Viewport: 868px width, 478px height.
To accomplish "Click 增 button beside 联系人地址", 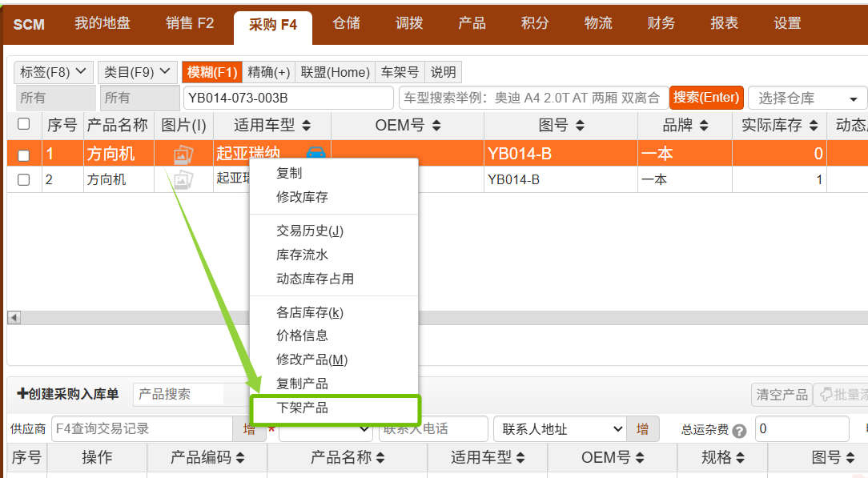I will click(x=643, y=429).
